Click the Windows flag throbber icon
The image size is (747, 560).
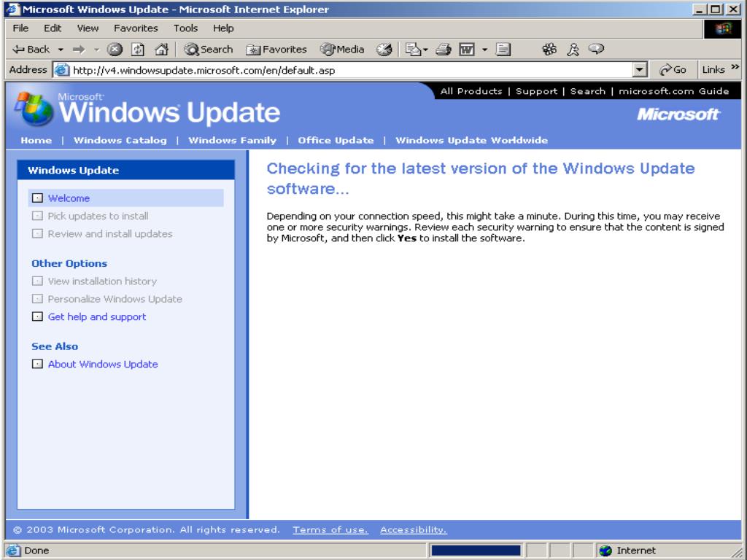click(722, 29)
